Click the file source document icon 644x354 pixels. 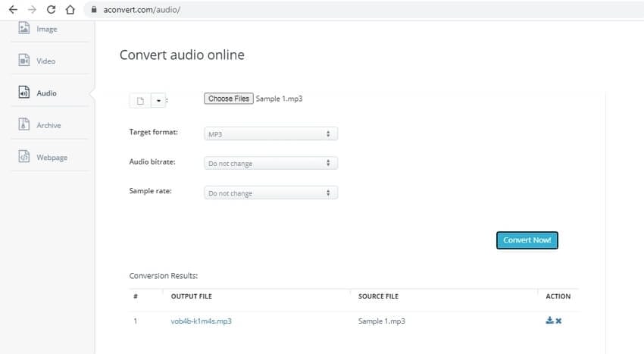(139, 101)
